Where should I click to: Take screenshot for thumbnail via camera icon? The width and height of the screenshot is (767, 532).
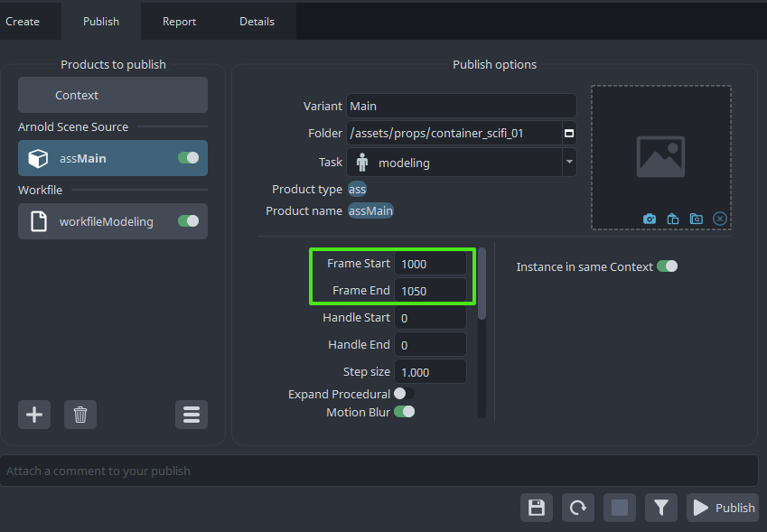[x=650, y=219]
